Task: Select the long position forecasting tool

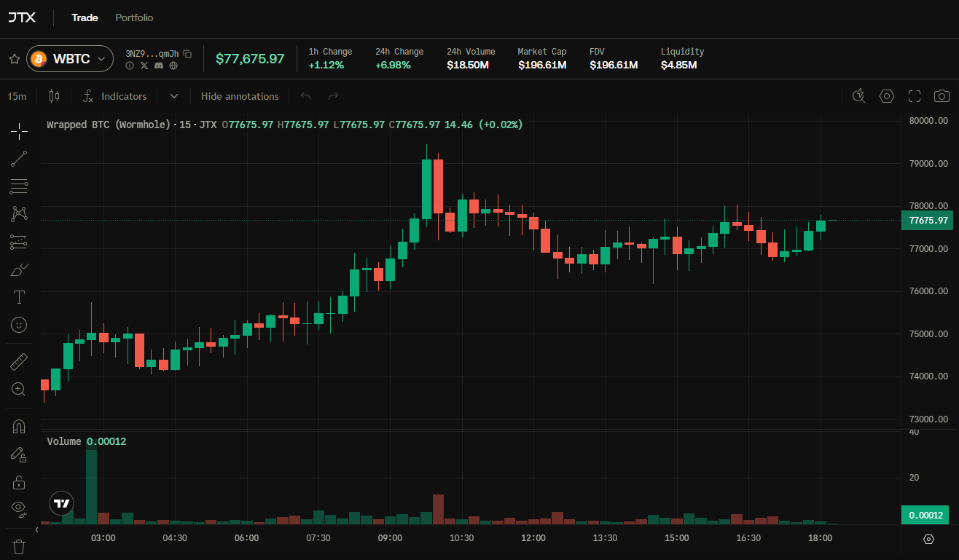Action: 19,242
